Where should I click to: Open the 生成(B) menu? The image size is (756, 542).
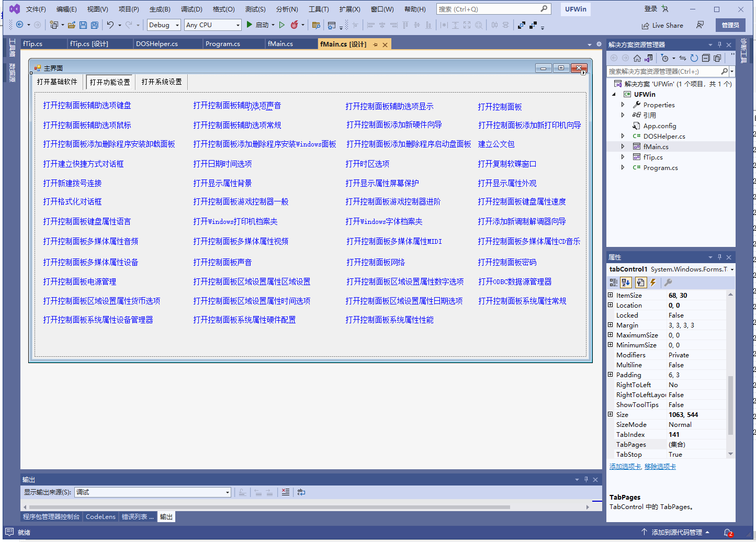tap(160, 9)
